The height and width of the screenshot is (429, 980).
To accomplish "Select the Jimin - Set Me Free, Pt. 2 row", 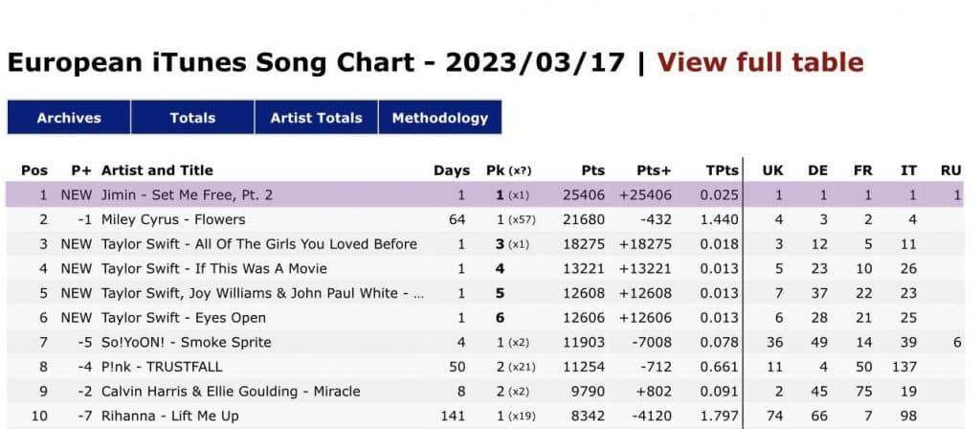I will pos(188,195).
